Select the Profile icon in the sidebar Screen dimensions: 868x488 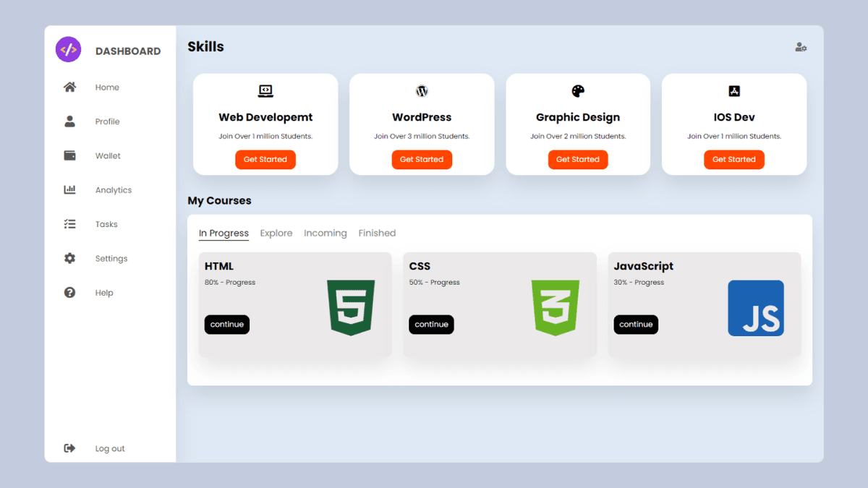coord(69,121)
